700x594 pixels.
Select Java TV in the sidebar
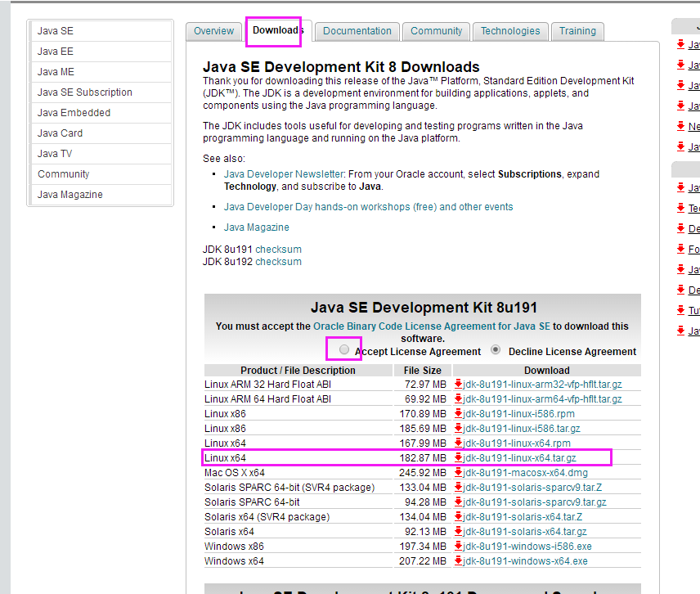coord(101,154)
